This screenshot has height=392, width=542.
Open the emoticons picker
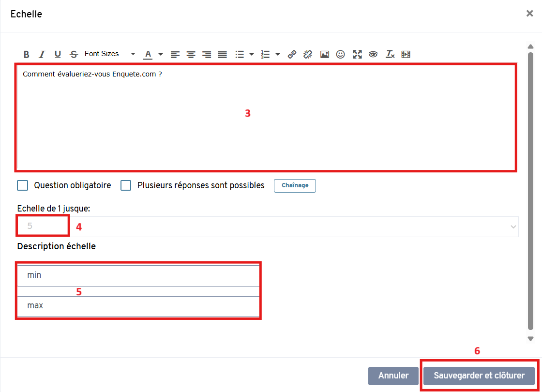point(341,54)
